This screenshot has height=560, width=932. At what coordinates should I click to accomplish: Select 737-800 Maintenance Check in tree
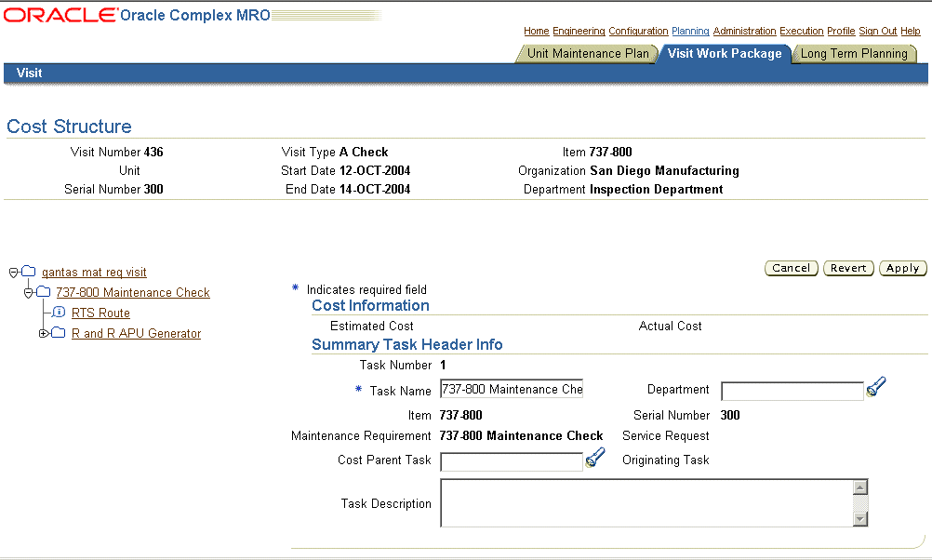(x=133, y=292)
